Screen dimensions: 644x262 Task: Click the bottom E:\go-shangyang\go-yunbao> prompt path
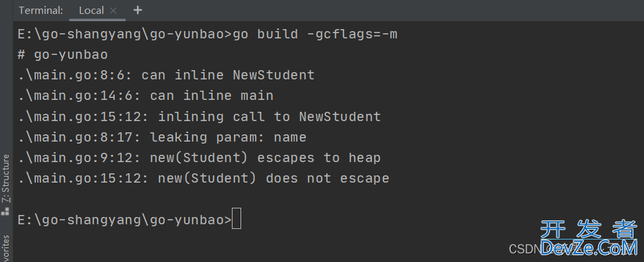click(x=125, y=220)
